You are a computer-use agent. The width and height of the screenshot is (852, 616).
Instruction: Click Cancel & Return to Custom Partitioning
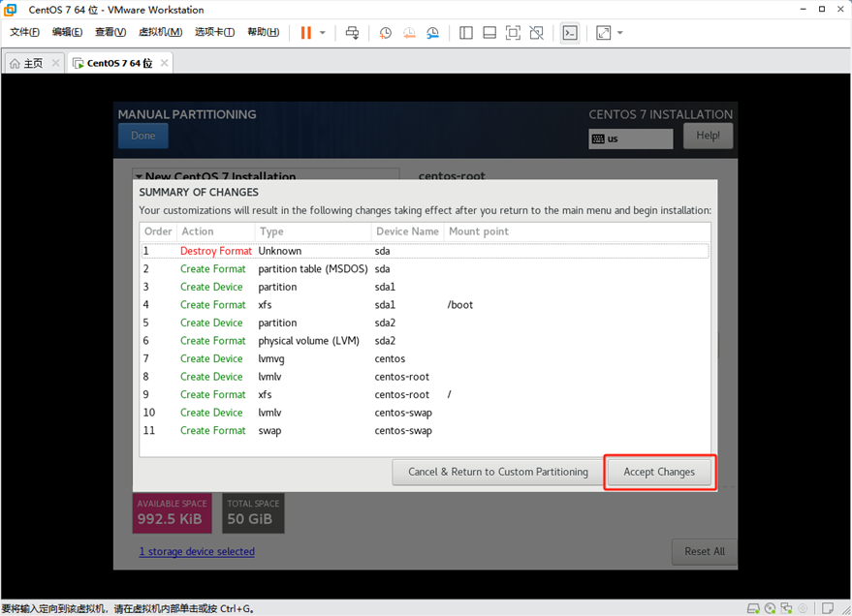[498, 473]
